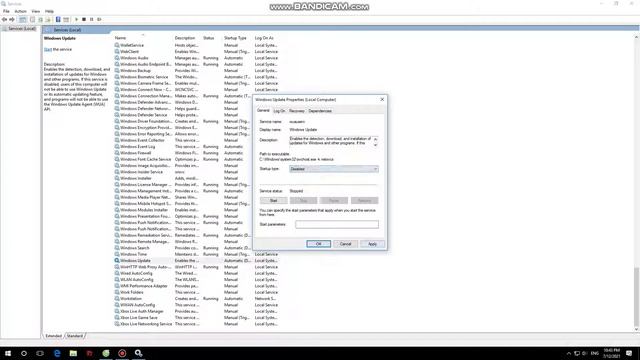Select the Windows Time service row
This screenshot has width=640, height=360.
(x=196, y=254)
